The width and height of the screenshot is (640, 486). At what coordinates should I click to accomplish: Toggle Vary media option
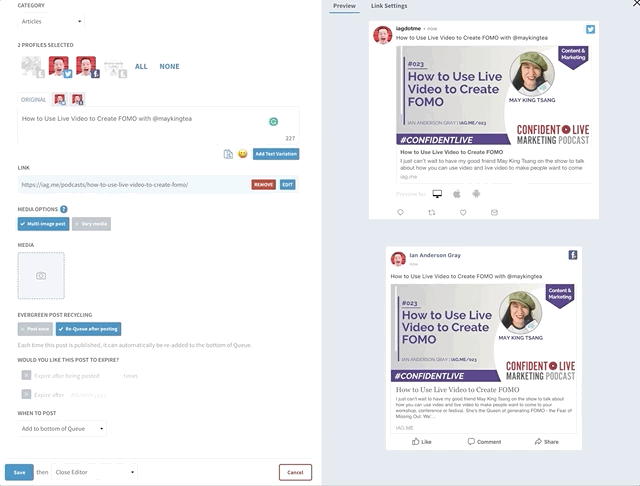91,224
